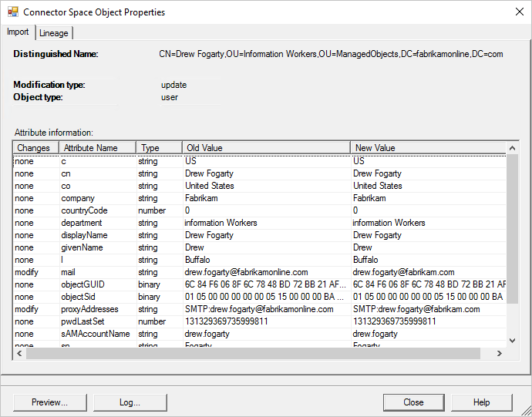532x417 pixels.
Task: Click the New Value column header
Action: tap(374, 148)
